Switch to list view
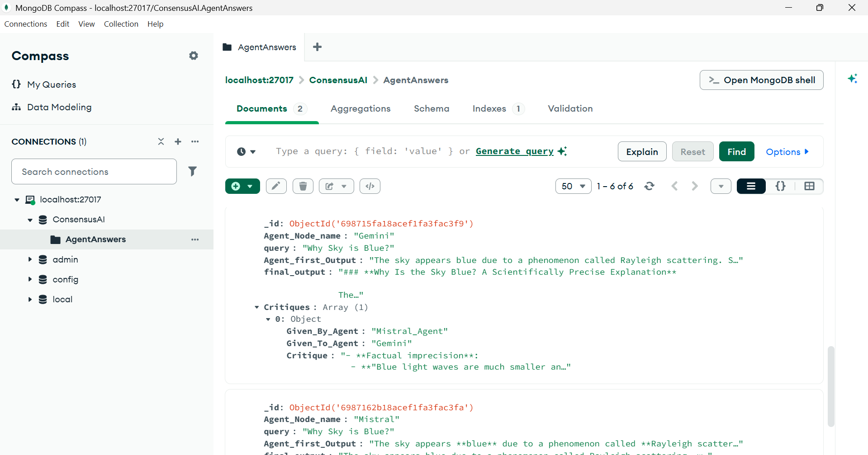This screenshot has height=455, width=868. [x=751, y=186]
